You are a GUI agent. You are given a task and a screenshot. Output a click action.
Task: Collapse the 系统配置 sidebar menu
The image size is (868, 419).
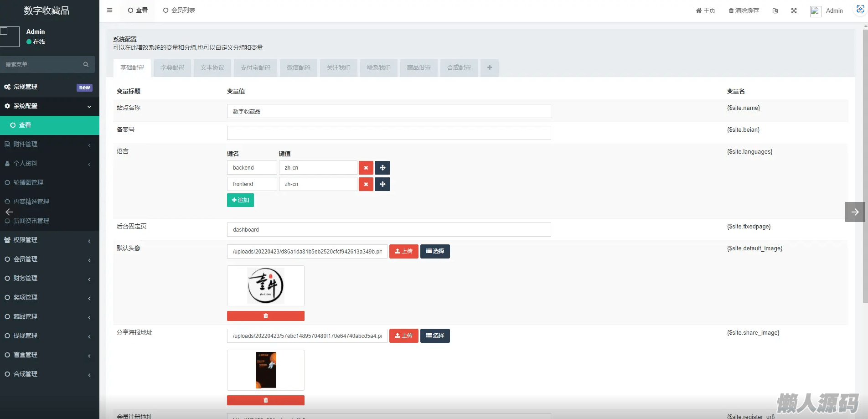point(50,106)
